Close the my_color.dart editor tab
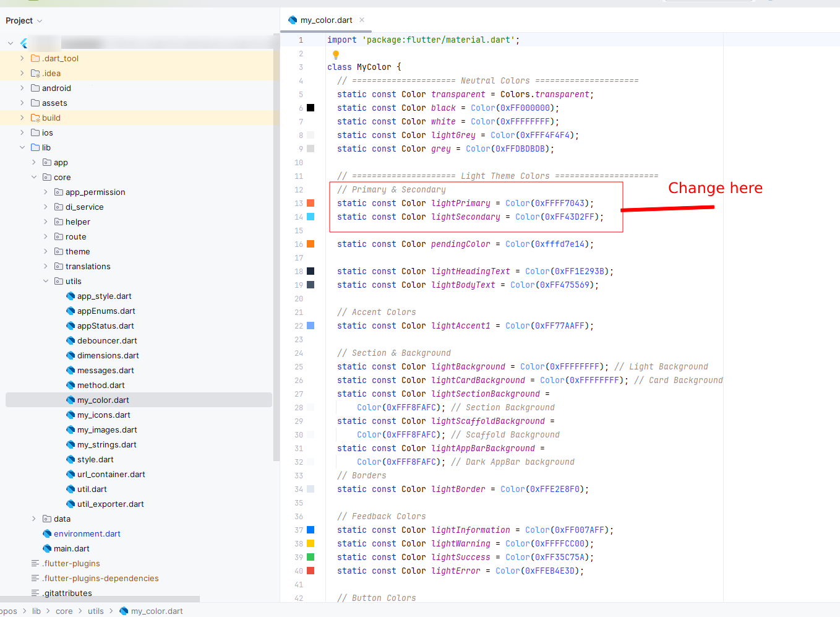 pos(362,20)
